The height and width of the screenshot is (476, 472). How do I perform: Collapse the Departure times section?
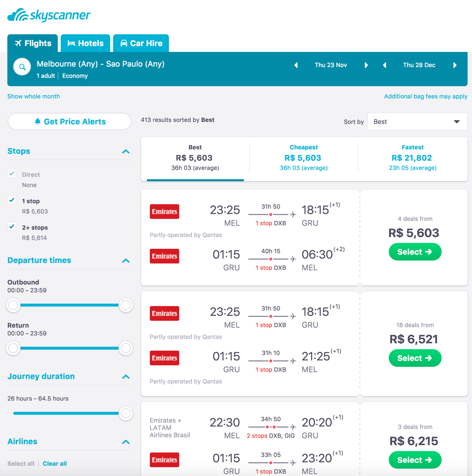click(x=126, y=261)
